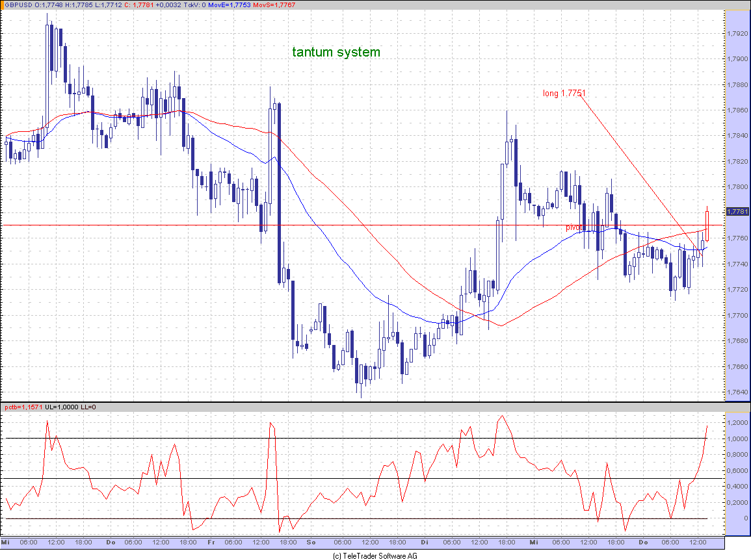The width and height of the screenshot is (751, 560).
Task: Click the current price tag 1,7781
Action: (737, 212)
